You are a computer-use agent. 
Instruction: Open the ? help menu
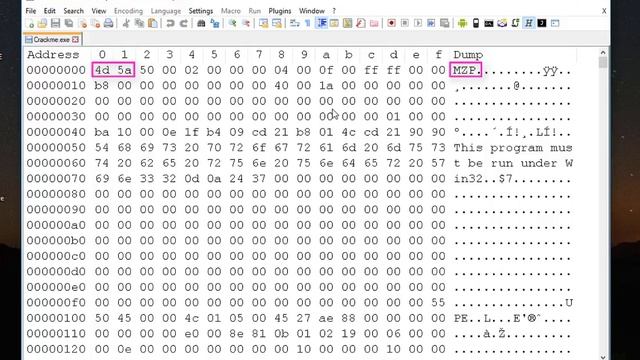click(334, 11)
